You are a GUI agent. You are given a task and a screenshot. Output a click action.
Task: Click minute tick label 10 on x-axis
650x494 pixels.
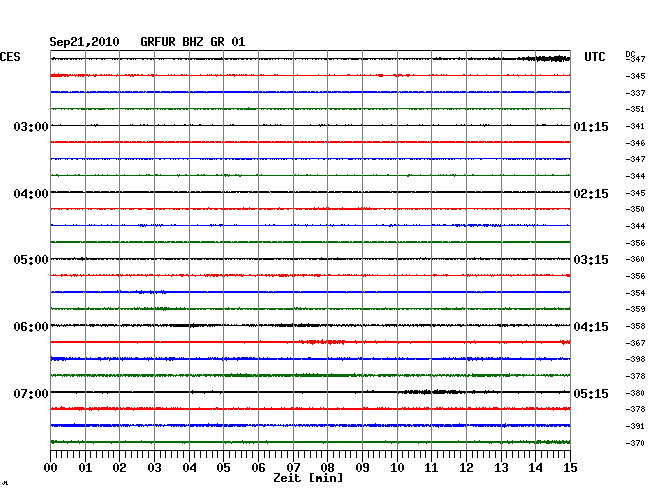click(x=397, y=467)
